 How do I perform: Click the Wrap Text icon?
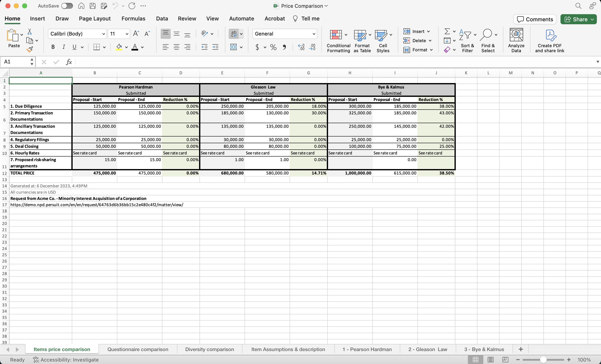pos(234,34)
